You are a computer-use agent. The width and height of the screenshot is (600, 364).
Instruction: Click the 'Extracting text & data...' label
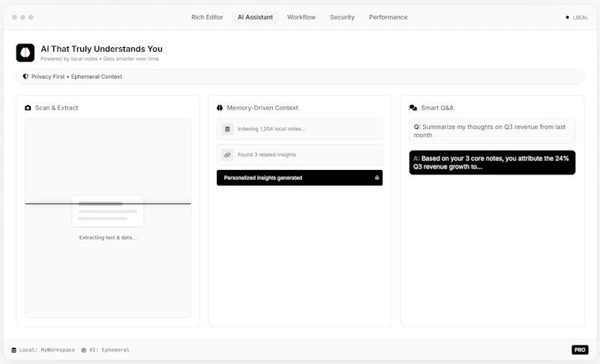click(x=108, y=237)
